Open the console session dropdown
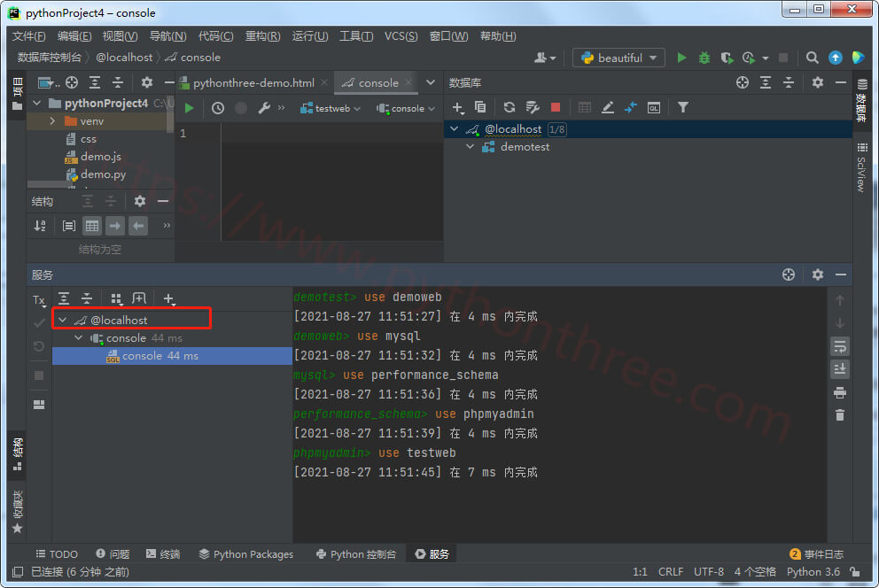Screen dimensions: 879x588 406,109
